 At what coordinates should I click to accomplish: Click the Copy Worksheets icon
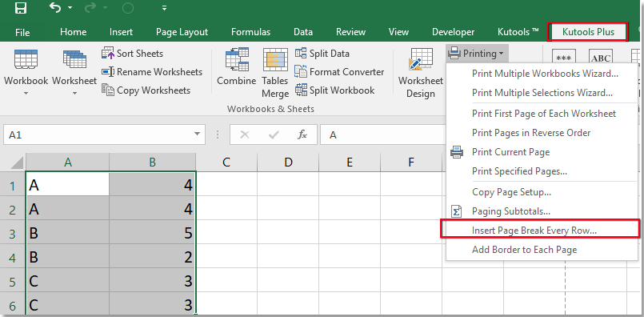pyautogui.click(x=108, y=90)
